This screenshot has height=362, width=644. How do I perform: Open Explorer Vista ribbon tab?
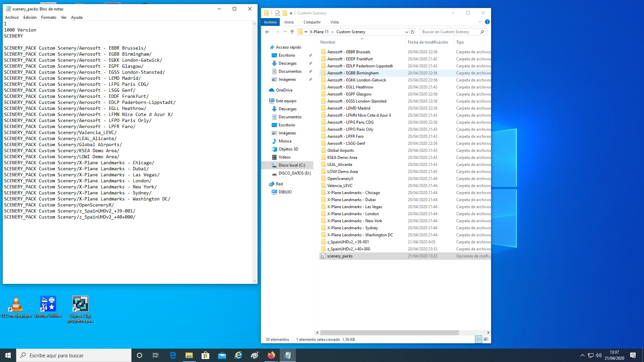click(x=334, y=22)
